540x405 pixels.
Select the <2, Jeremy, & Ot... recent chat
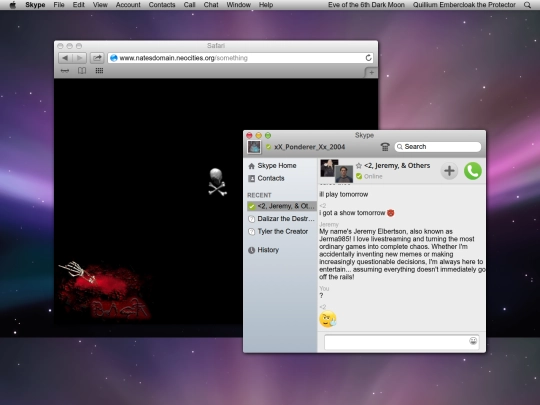pos(281,206)
